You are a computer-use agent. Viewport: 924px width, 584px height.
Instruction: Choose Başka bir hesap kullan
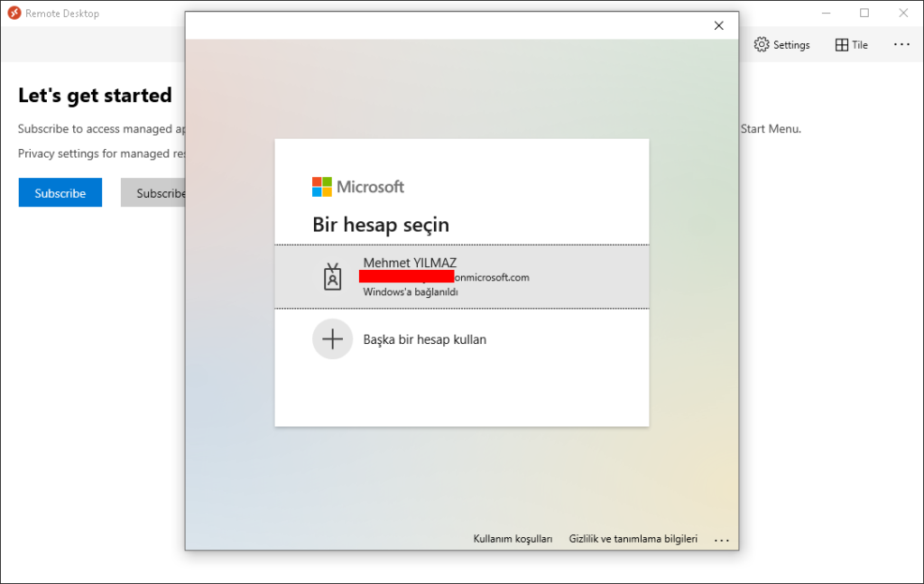pyautogui.click(x=461, y=338)
